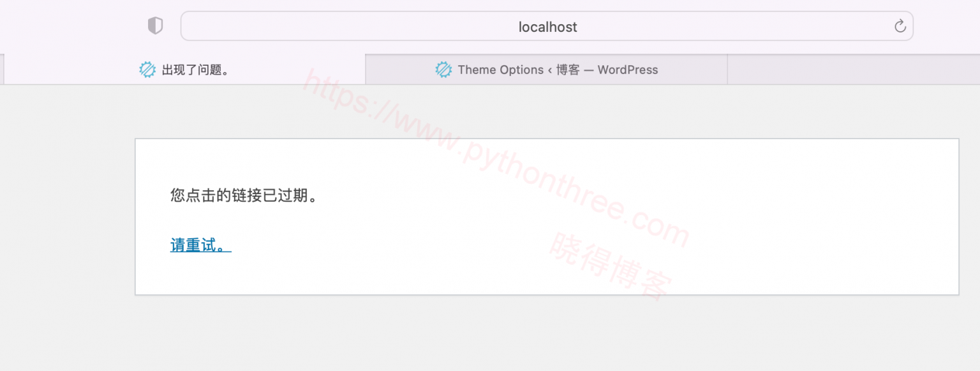Click the favicon on the 出现了问题 tab
Viewport: 980px width, 371px height.
click(x=147, y=70)
